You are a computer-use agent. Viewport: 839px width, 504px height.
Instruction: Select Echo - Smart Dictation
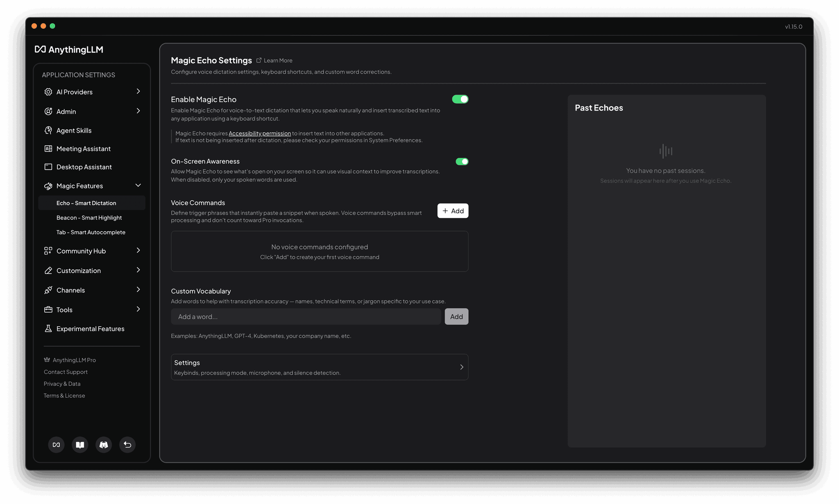(92, 203)
